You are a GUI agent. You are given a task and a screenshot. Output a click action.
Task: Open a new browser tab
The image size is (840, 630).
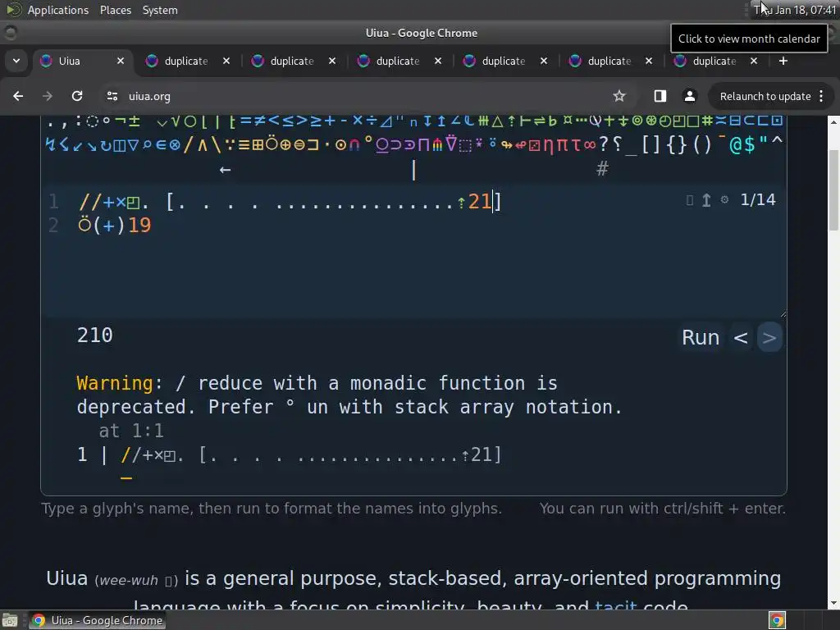783,61
